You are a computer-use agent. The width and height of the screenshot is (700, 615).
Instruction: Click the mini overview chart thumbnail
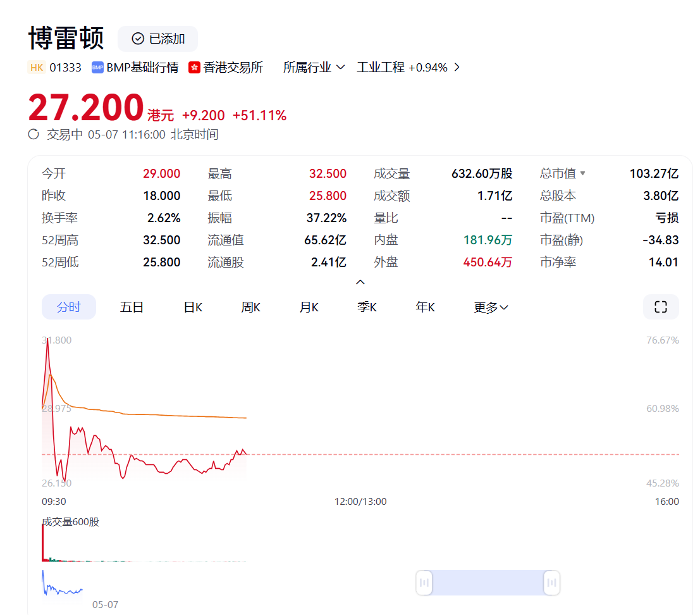tap(63, 584)
